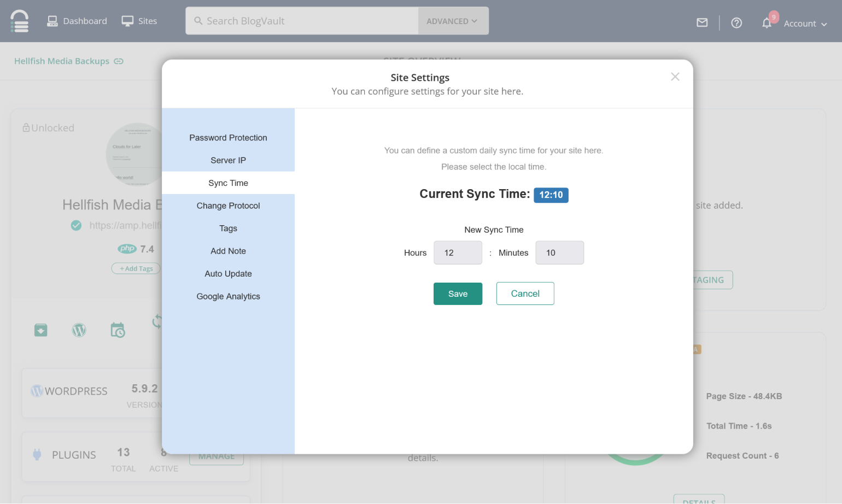Open the Dashboard from the top bar
The image size is (842, 504).
[77, 21]
